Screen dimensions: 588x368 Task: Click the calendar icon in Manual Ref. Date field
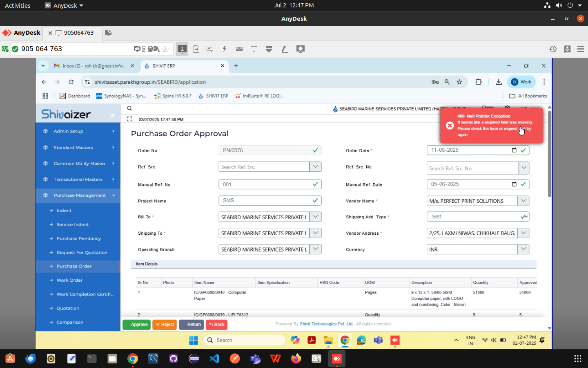[x=514, y=184]
